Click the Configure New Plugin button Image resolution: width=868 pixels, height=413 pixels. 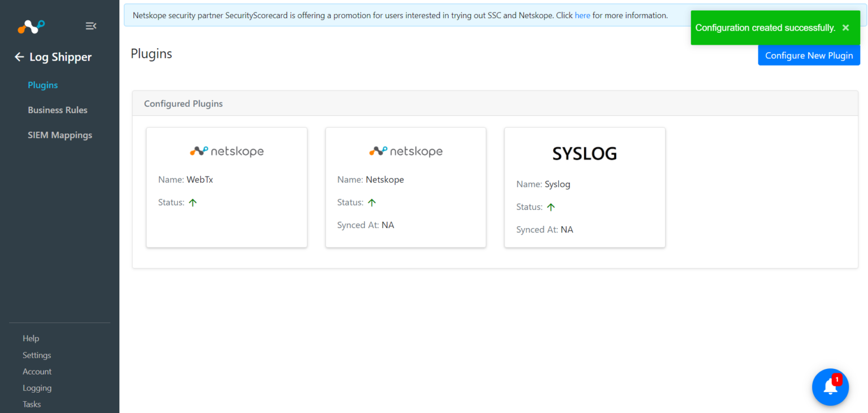809,55
